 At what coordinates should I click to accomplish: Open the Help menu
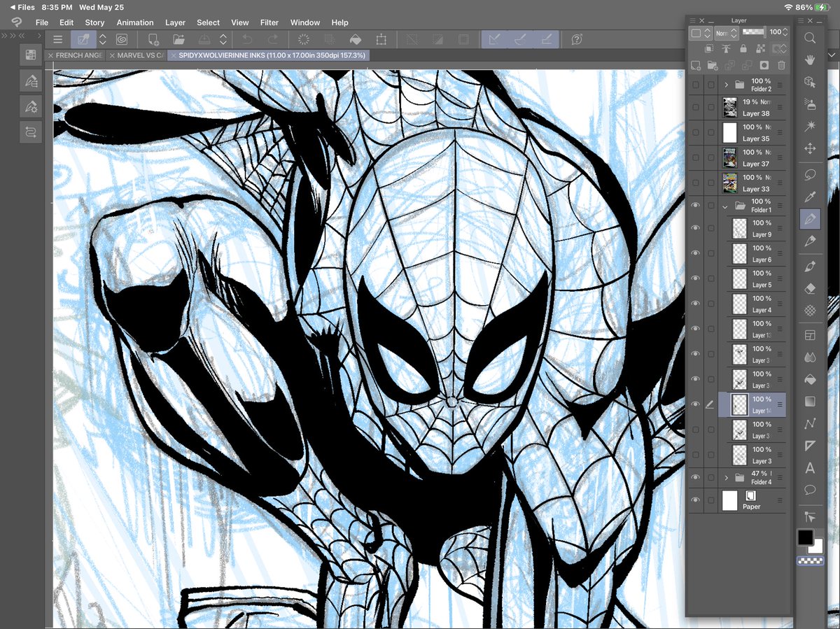(340, 22)
